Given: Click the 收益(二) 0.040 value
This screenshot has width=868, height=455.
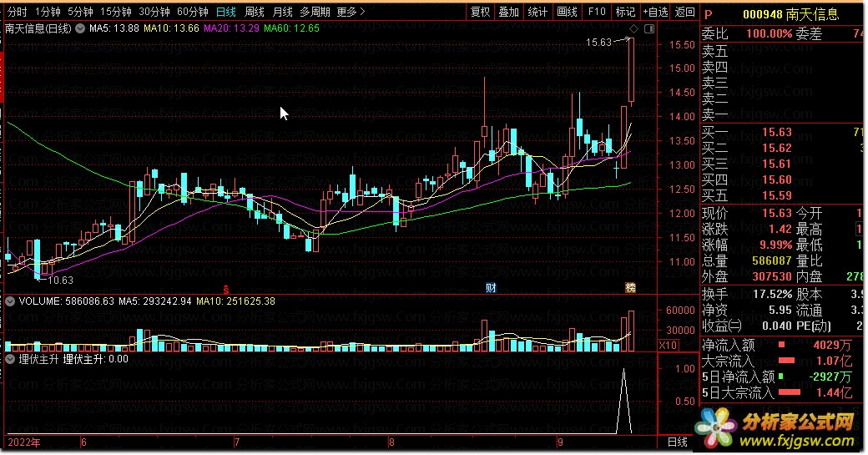Looking at the screenshot, I should coord(777,326).
